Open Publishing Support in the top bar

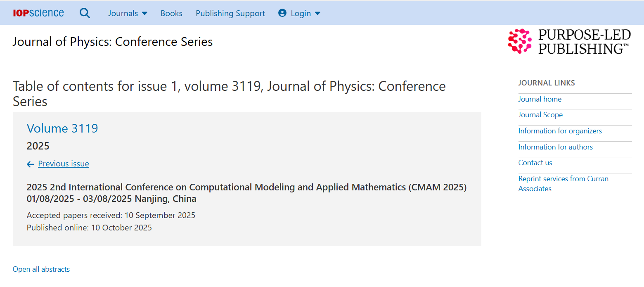tap(230, 13)
